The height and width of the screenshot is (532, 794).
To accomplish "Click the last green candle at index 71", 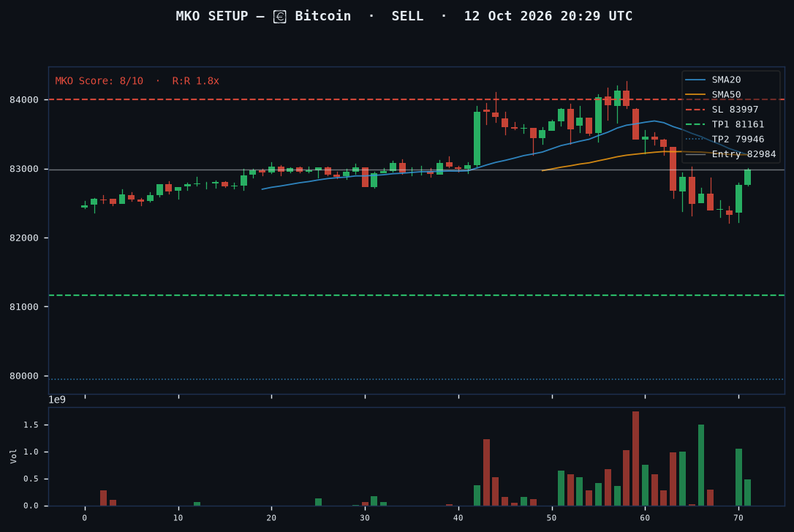I will 747,177.
